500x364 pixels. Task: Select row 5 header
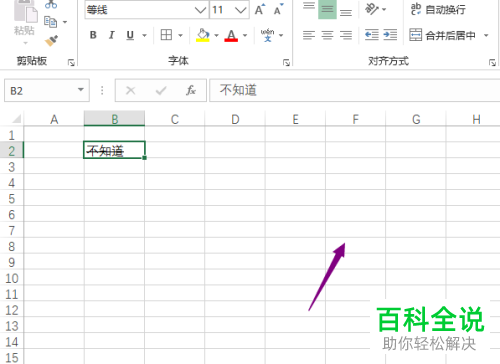click(12, 199)
